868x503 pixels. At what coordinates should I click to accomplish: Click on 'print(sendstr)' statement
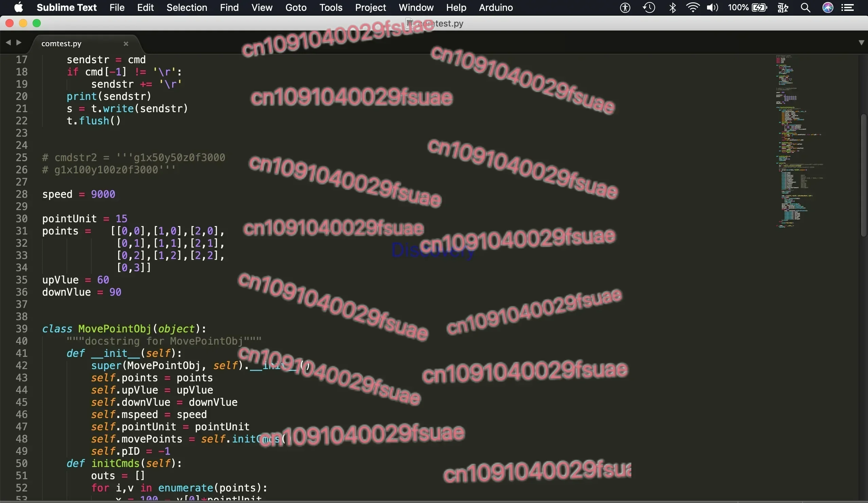pos(109,96)
